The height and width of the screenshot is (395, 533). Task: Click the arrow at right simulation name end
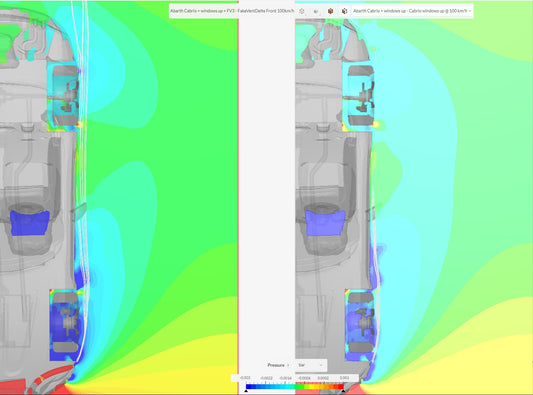point(470,11)
